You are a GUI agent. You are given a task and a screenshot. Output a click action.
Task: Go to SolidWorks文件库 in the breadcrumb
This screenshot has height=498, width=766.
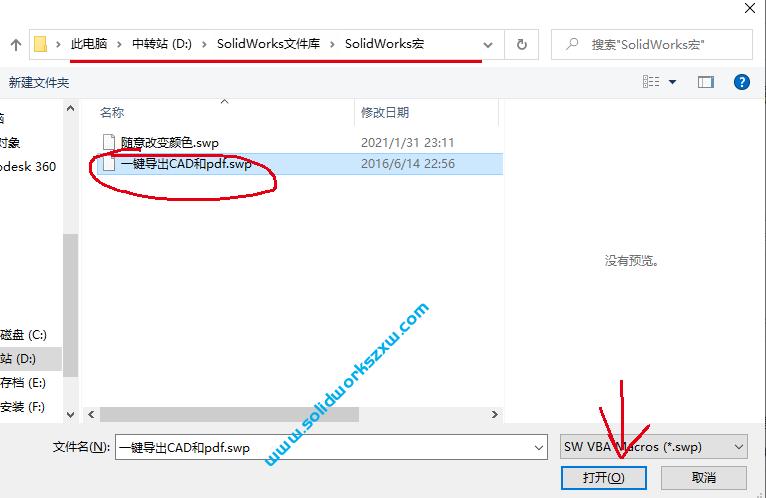click(269, 44)
